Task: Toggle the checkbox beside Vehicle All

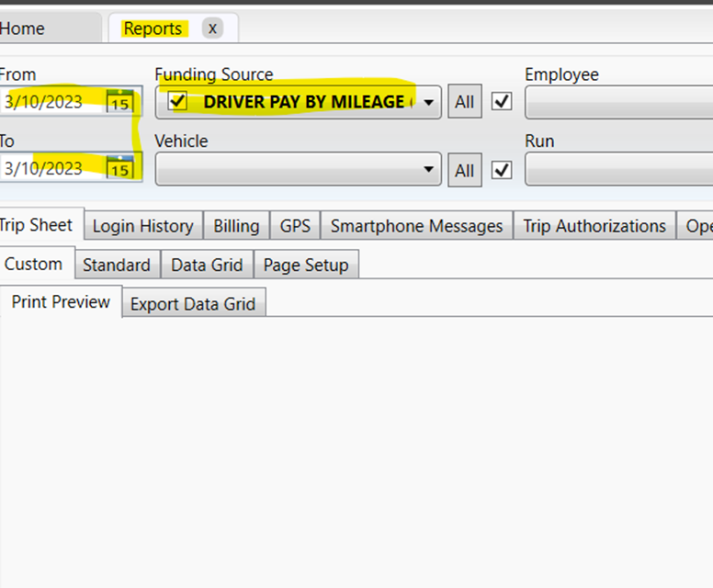Action: point(502,170)
